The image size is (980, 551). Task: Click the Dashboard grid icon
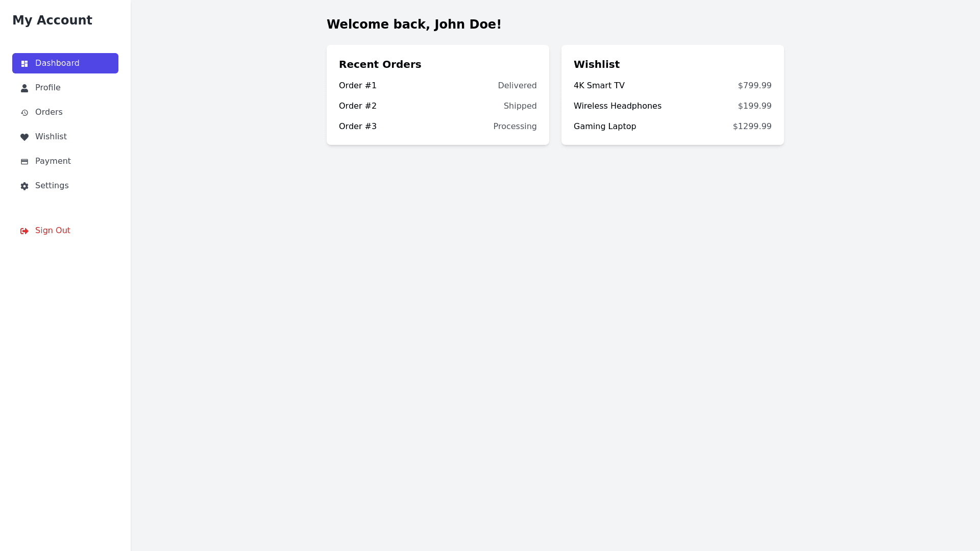(x=24, y=64)
